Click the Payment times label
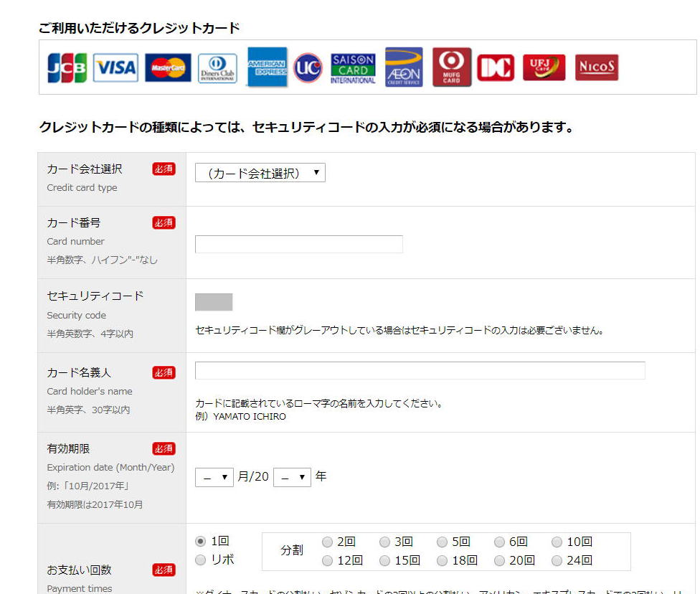The width and height of the screenshot is (700, 594). point(80,589)
